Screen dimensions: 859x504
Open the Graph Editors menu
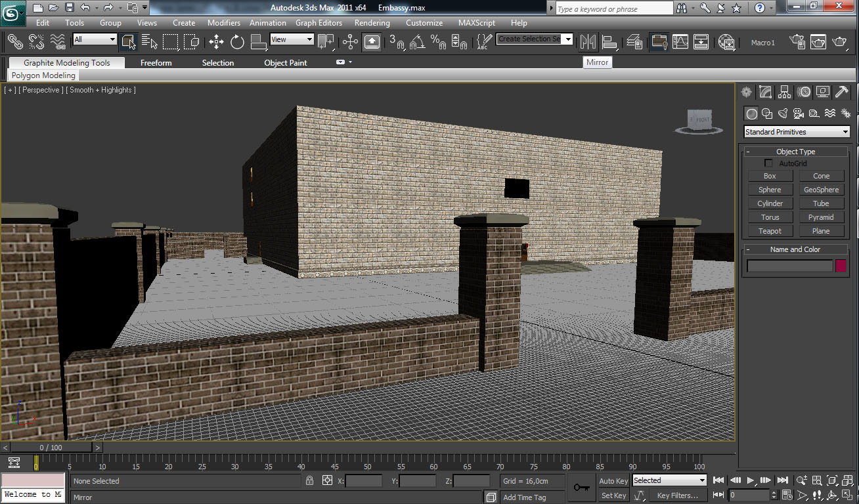pos(319,22)
